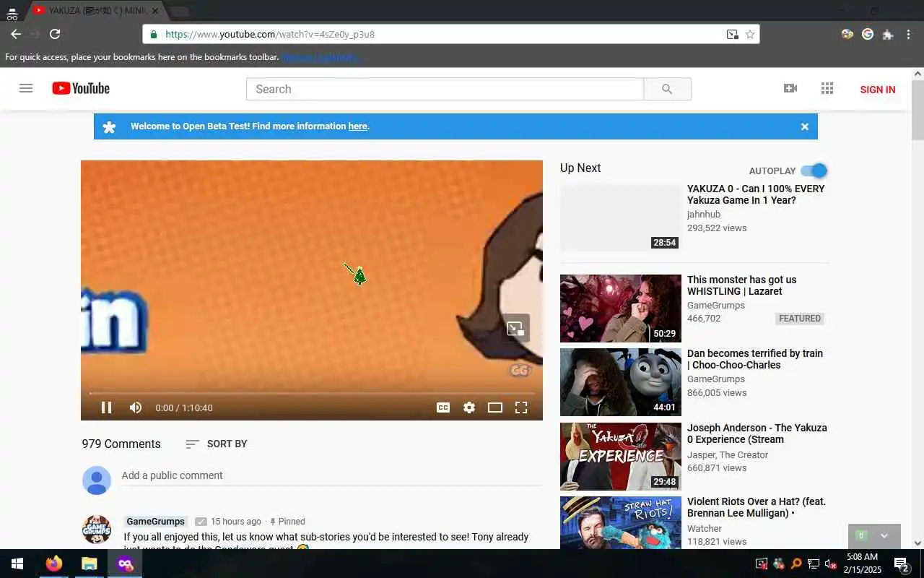Click the page scrollbar up arrow

(x=918, y=74)
